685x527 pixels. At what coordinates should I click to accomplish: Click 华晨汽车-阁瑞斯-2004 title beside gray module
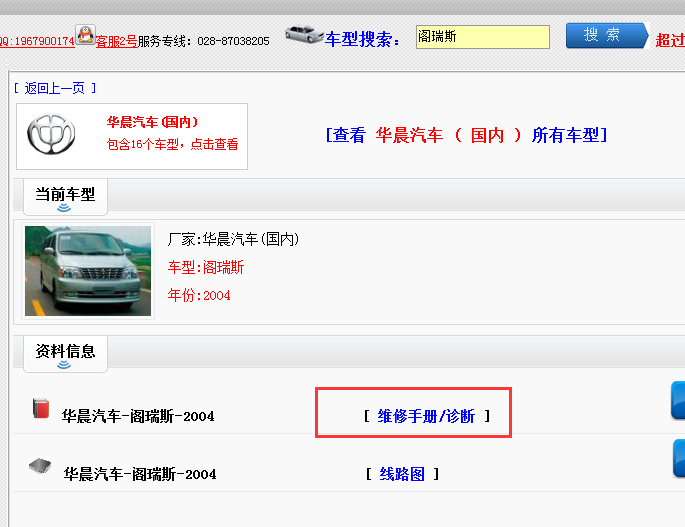140,474
